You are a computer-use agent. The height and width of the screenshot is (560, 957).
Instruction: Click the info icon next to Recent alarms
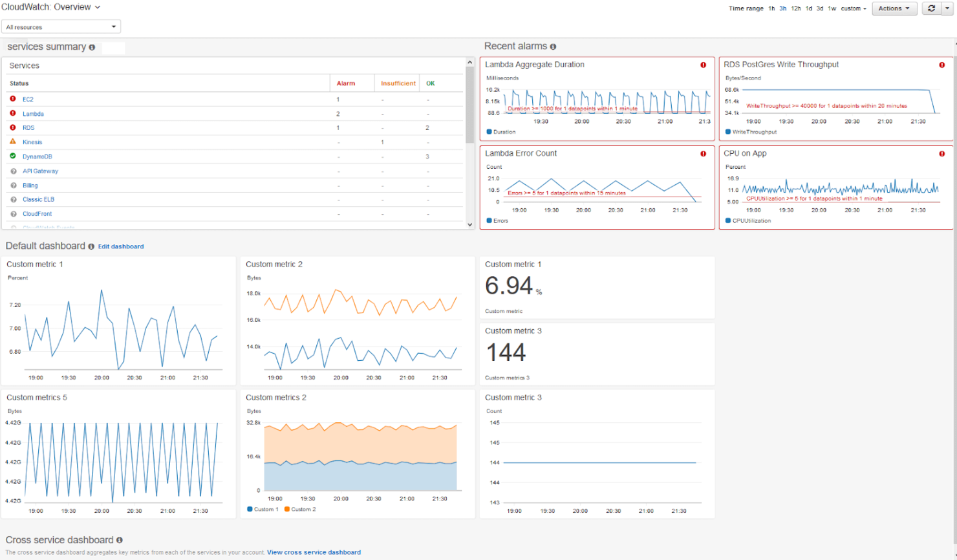[x=553, y=46]
